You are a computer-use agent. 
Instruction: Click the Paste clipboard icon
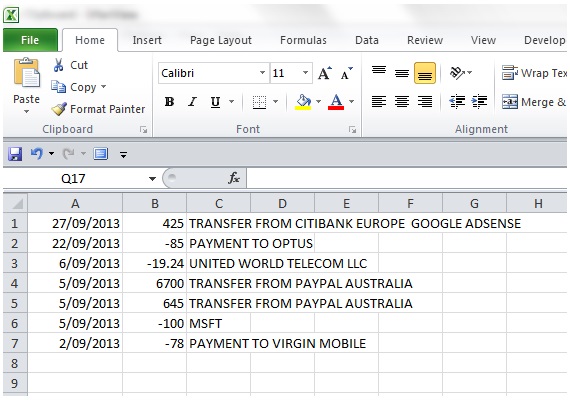tap(27, 73)
